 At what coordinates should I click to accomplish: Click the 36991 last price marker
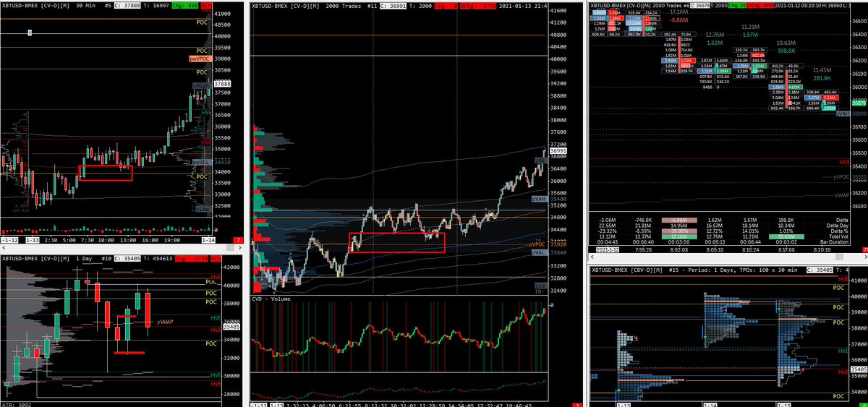click(x=558, y=150)
